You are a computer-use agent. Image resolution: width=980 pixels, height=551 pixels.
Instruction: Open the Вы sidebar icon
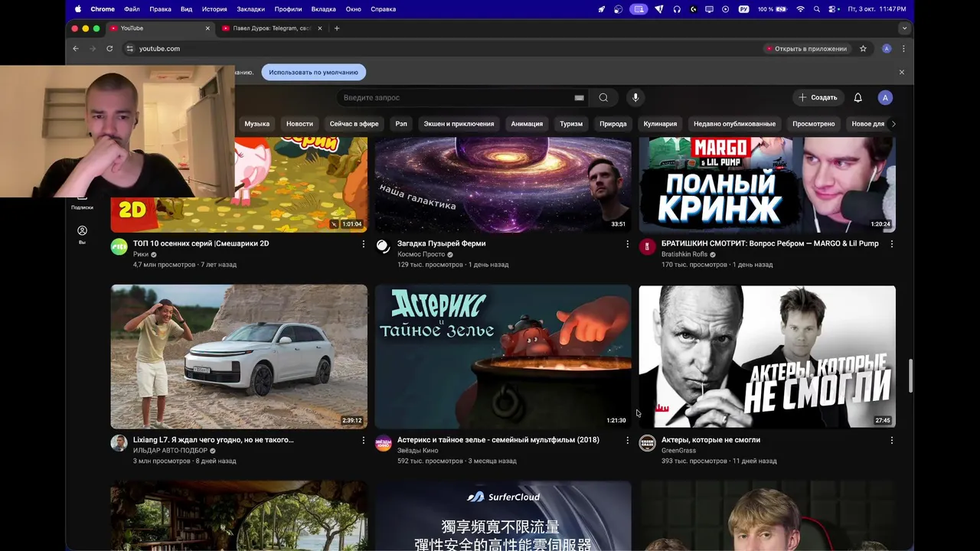pyautogui.click(x=82, y=235)
